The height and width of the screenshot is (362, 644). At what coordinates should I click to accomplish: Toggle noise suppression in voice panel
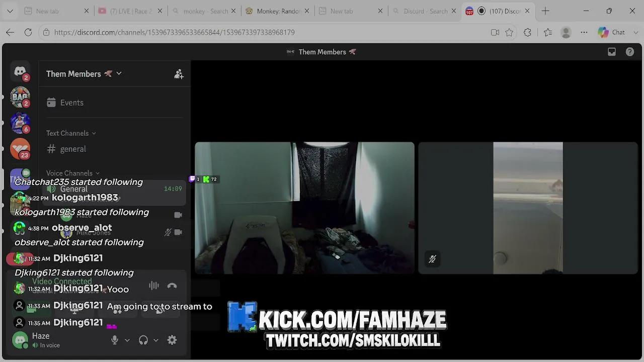point(154,286)
